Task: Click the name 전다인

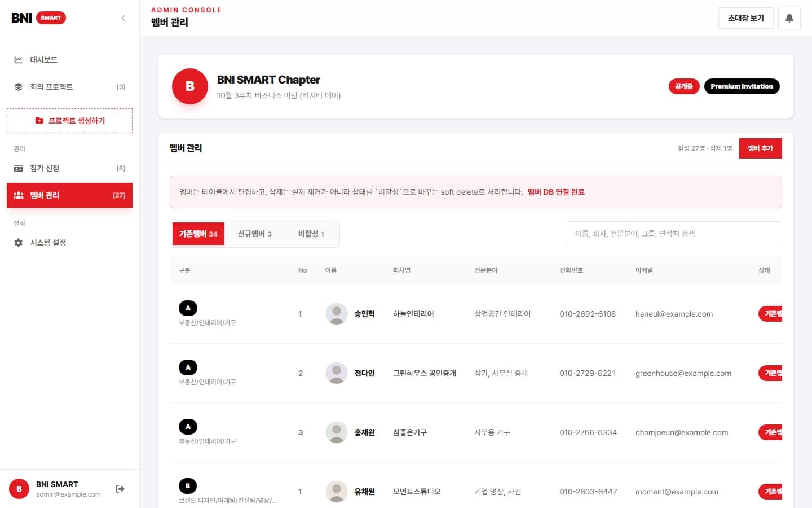Action: 364,373
